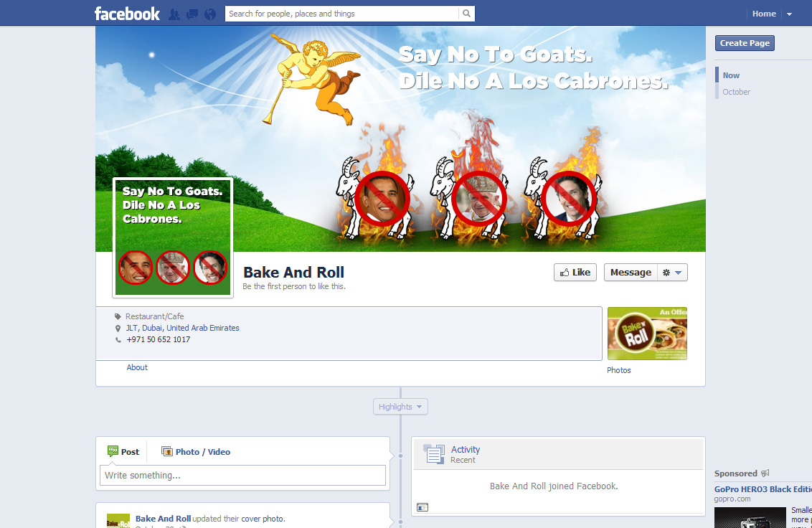Click the Sponsored megaphone icon
The height and width of the screenshot is (528, 812).
pos(765,473)
